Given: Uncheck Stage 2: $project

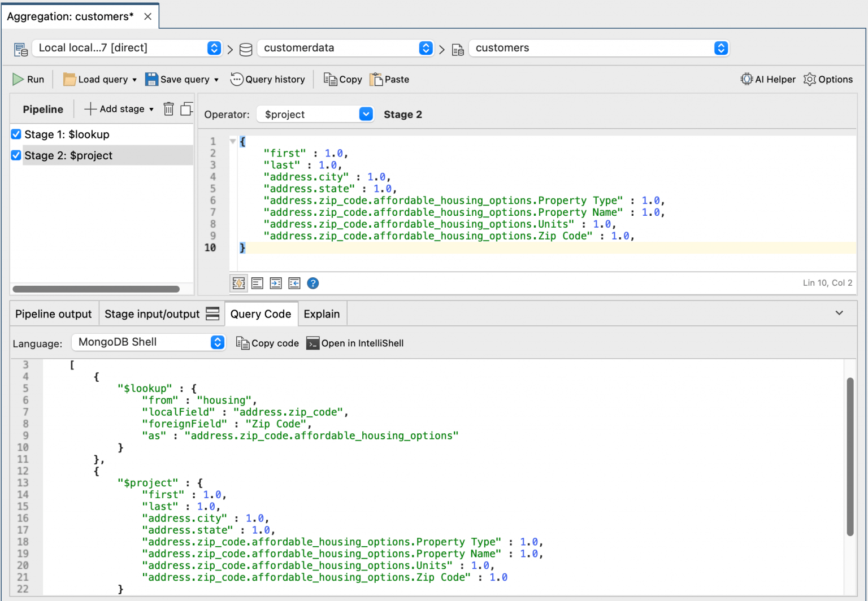Looking at the screenshot, I should point(15,155).
